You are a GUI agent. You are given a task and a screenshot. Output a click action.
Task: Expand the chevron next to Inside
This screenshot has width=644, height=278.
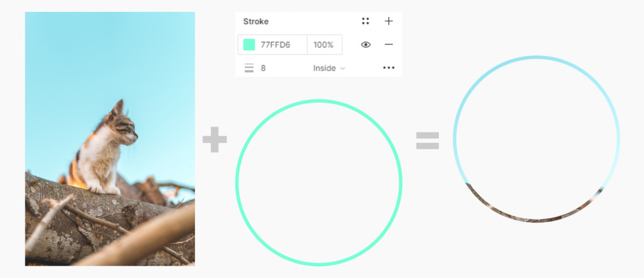tap(343, 69)
